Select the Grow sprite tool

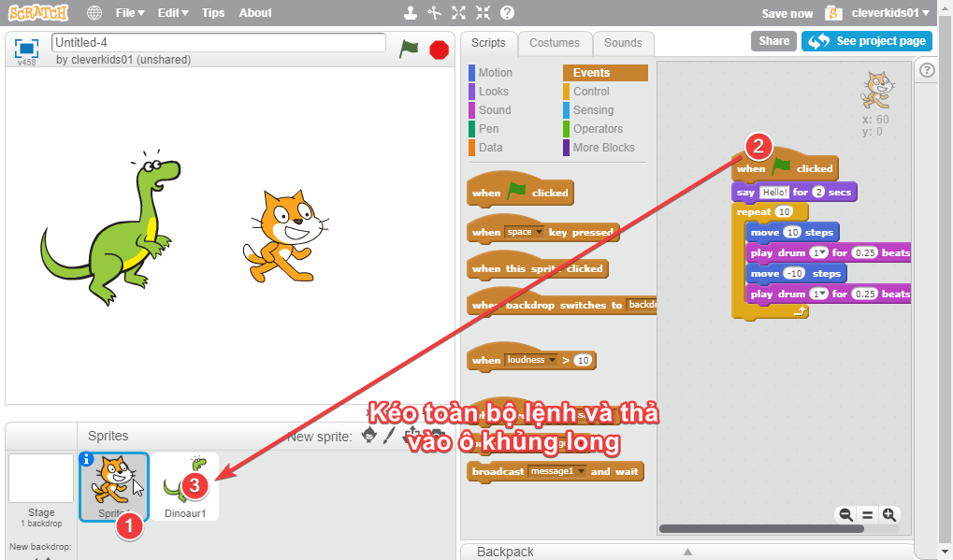coord(459,13)
